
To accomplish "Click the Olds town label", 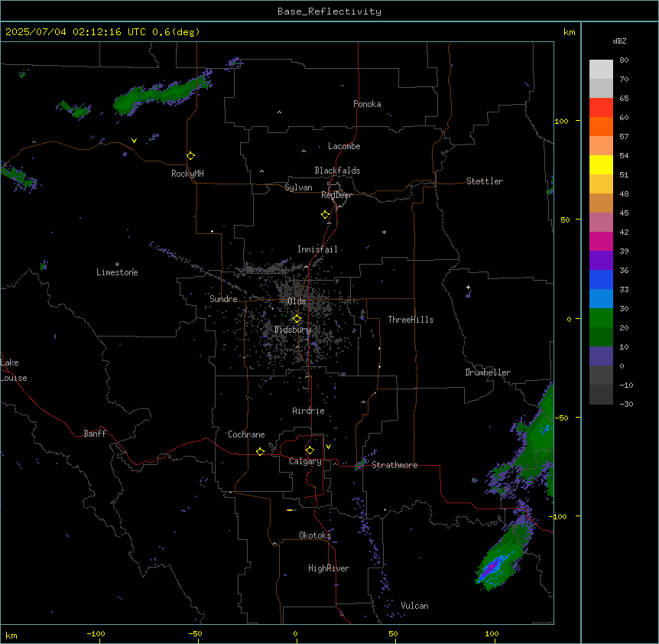I will pyautogui.click(x=297, y=301).
